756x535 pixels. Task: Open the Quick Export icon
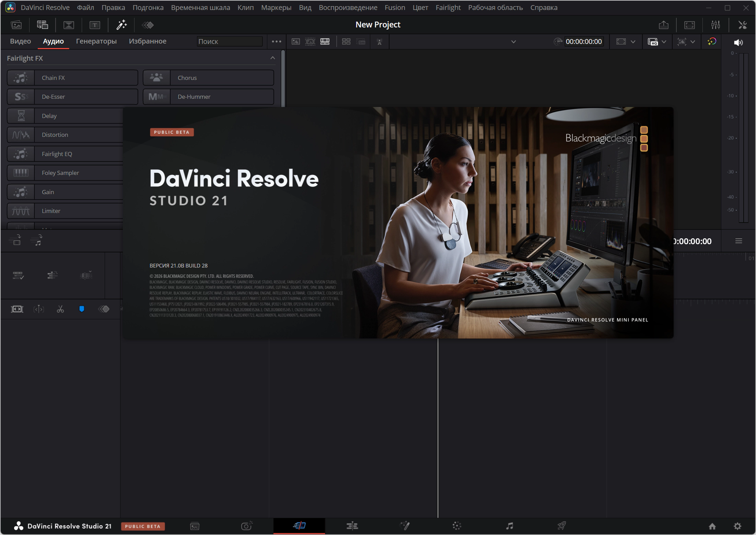pos(664,25)
